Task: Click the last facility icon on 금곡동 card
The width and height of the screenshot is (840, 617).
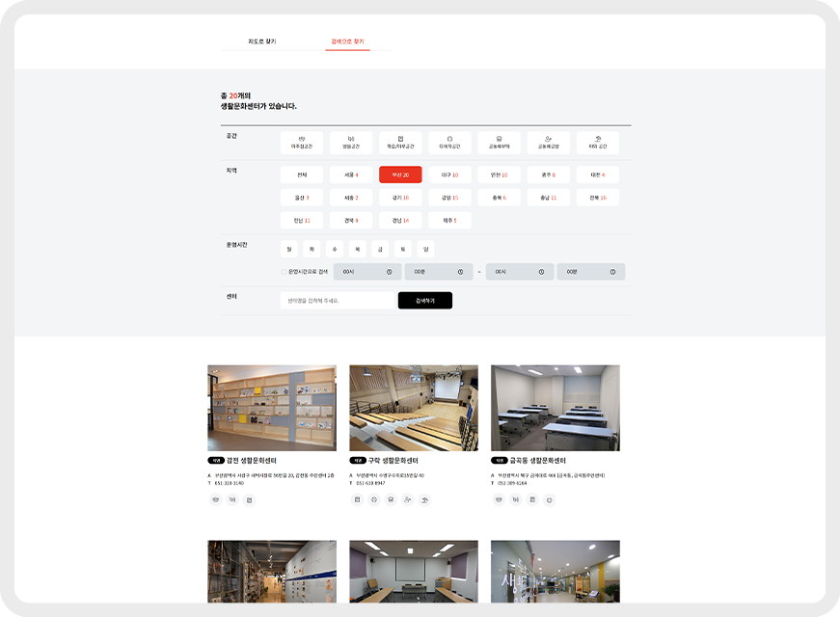Action: click(549, 499)
